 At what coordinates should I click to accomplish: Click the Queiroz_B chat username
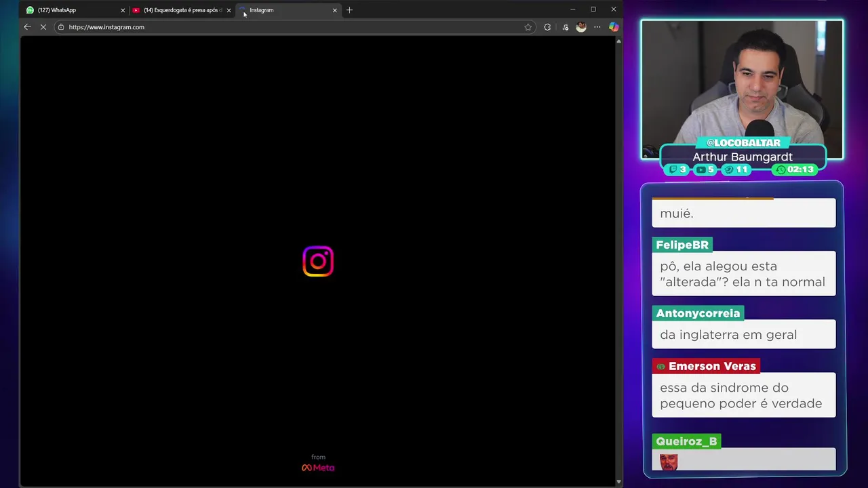(x=686, y=441)
